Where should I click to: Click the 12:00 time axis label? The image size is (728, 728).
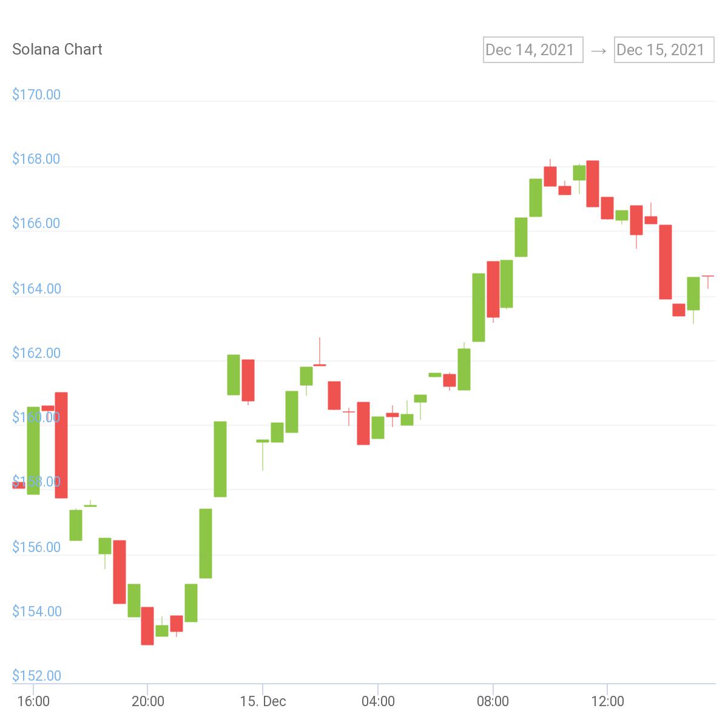[607, 701]
